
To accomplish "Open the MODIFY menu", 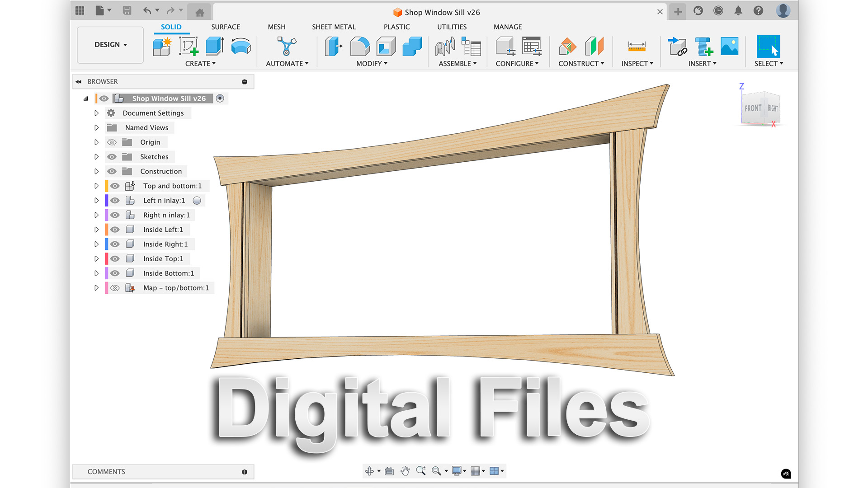I will [372, 64].
